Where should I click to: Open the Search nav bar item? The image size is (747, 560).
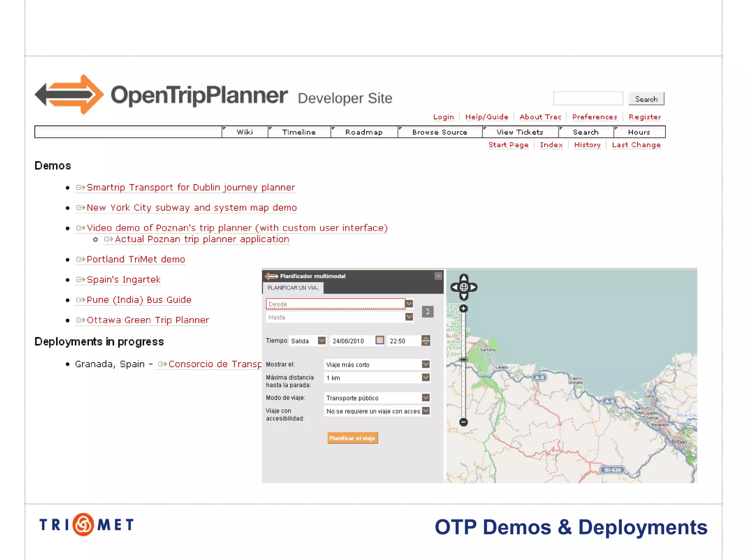pos(586,132)
